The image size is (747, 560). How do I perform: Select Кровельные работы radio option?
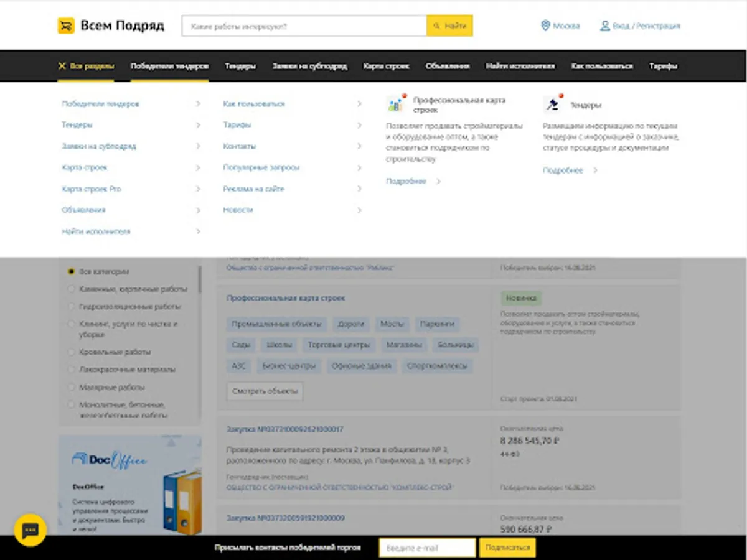[x=71, y=352]
